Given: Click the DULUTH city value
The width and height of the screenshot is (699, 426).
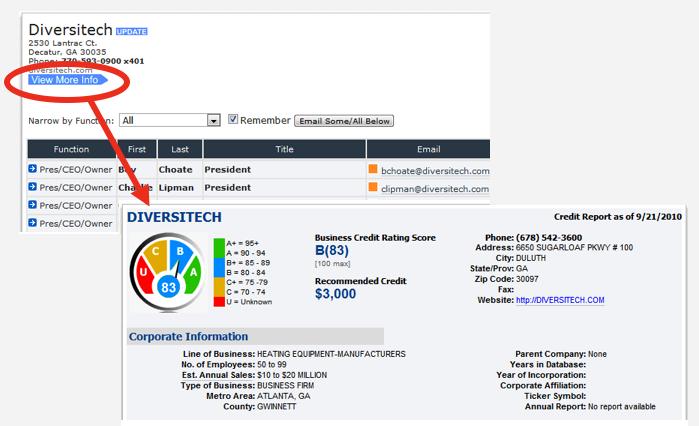Looking at the screenshot, I should [530, 258].
